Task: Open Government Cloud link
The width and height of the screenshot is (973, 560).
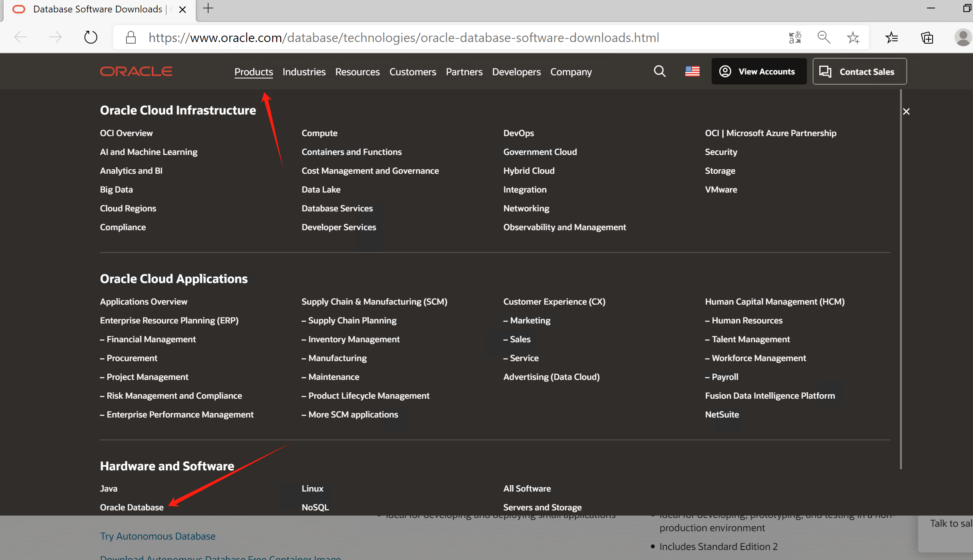Action: [x=540, y=152]
